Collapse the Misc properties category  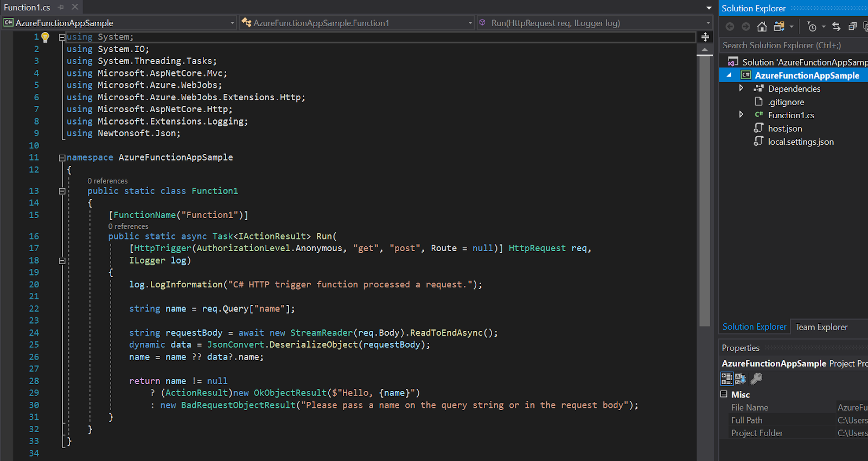tap(724, 394)
